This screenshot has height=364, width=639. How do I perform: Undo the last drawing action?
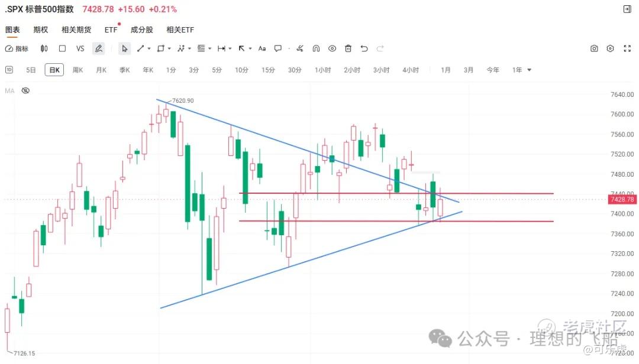(364, 48)
